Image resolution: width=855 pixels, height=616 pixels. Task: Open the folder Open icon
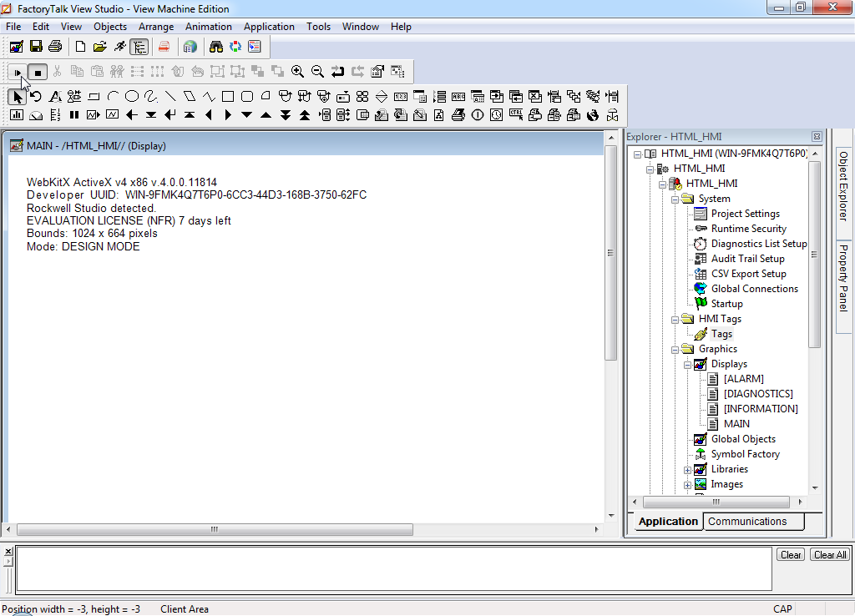pos(100,47)
